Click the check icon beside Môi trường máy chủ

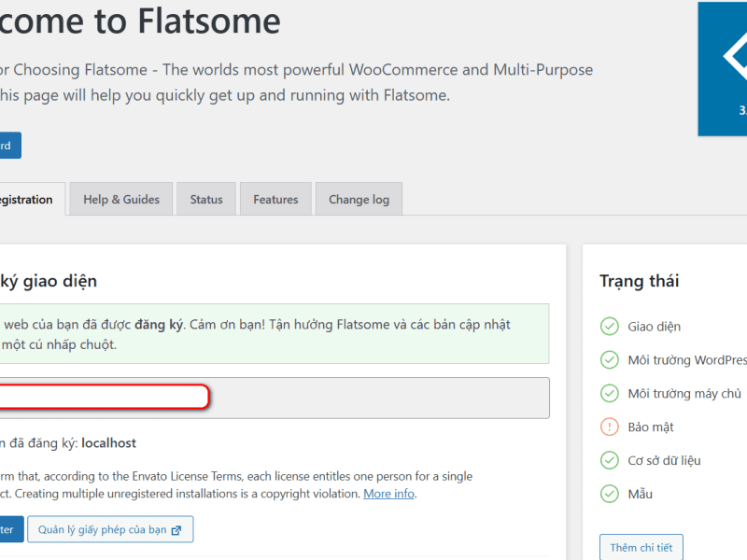pos(610,393)
